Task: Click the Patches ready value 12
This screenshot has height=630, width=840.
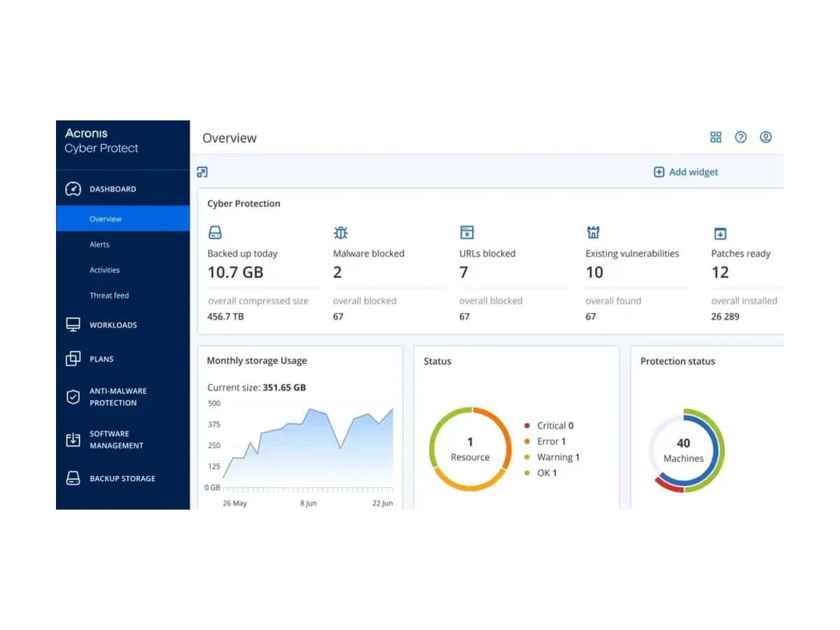Action: [720, 272]
